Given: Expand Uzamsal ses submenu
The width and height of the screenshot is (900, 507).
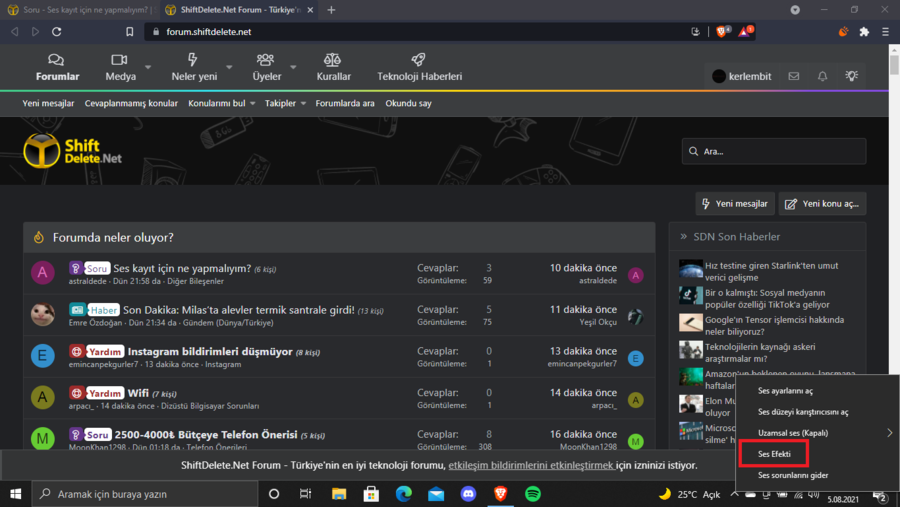Looking at the screenshot, I should point(889,433).
